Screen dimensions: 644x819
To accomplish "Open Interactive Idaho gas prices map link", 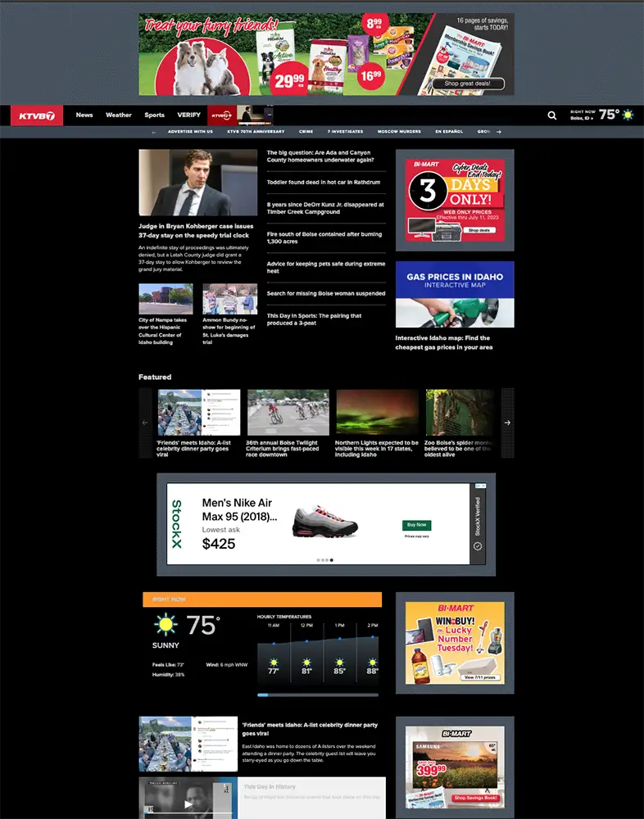I will [x=444, y=342].
